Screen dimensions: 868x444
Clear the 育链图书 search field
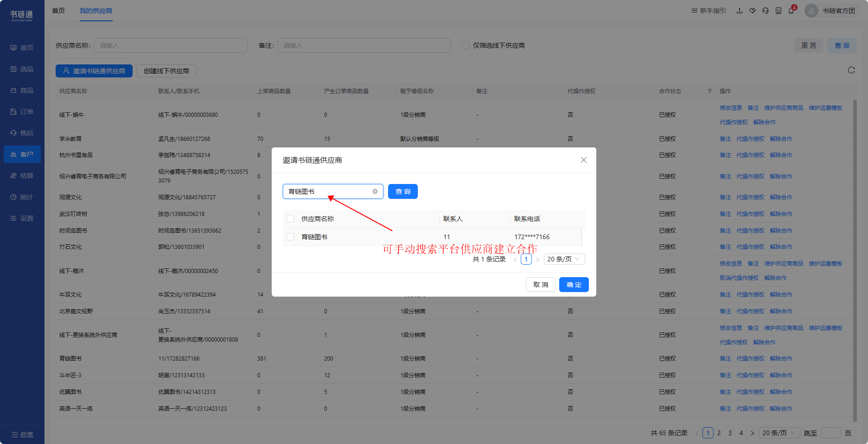point(375,191)
